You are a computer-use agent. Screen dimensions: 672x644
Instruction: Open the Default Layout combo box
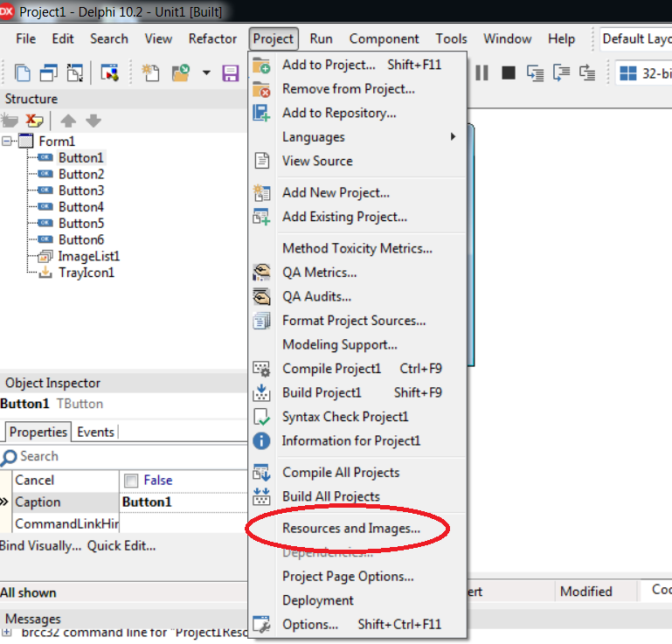pyautogui.click(x=636, y=39)
